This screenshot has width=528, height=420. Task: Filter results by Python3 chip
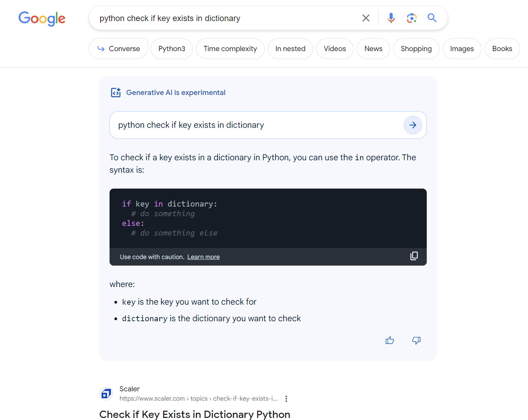pyautogui.click(x=172, y=49)
